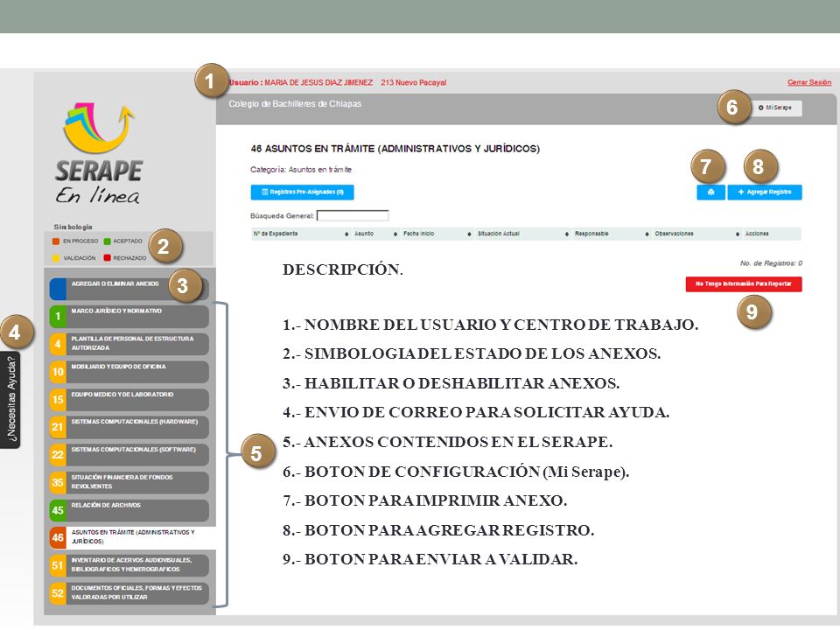
Task: Sort by Fecha Inicio column header
Action: click(x=437, y=234)
